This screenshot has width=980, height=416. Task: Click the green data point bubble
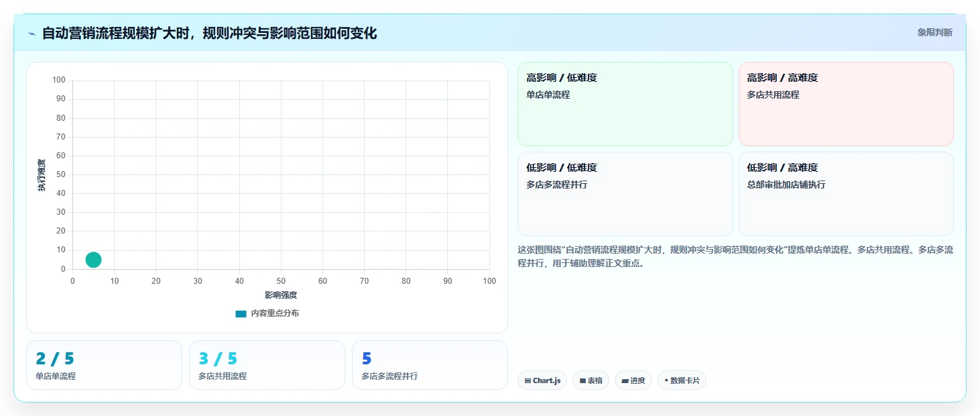(x=93, y=260)
